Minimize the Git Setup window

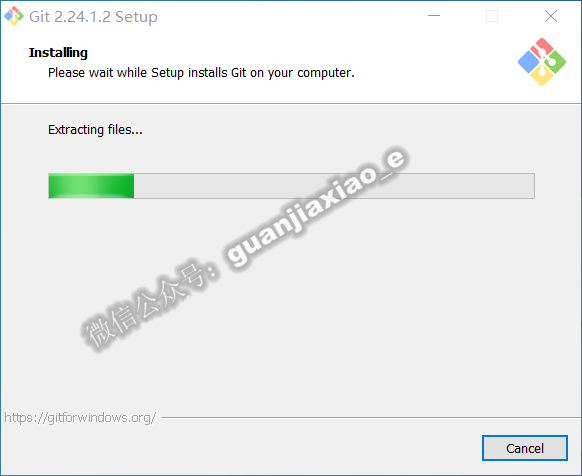tap(434, 16)
